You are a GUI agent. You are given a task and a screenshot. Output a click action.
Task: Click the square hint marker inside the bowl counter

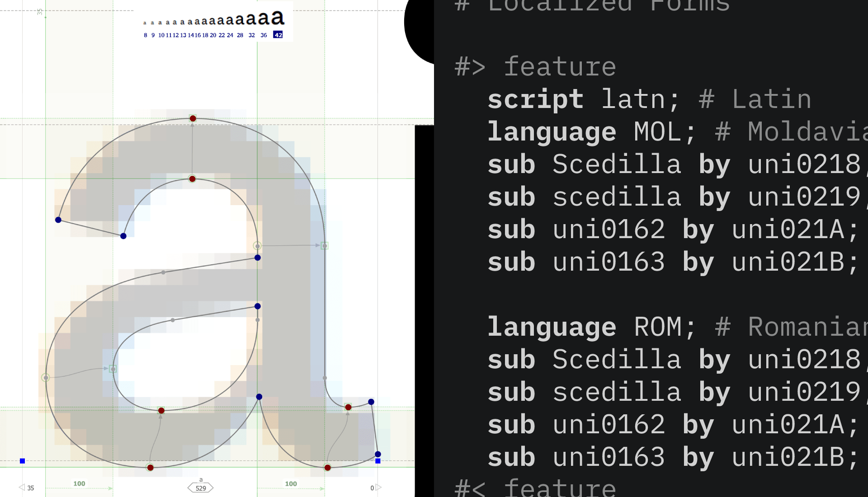click(x=113, y=369)
